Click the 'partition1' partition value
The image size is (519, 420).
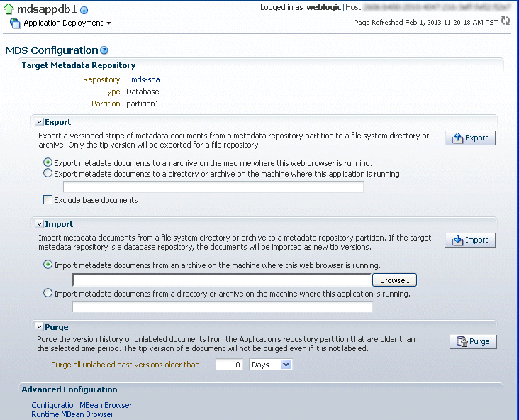(143, 104)
